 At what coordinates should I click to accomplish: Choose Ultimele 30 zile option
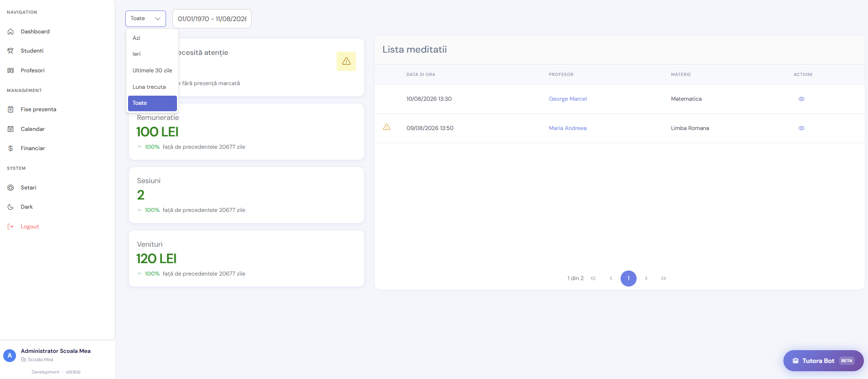point(152,70)
